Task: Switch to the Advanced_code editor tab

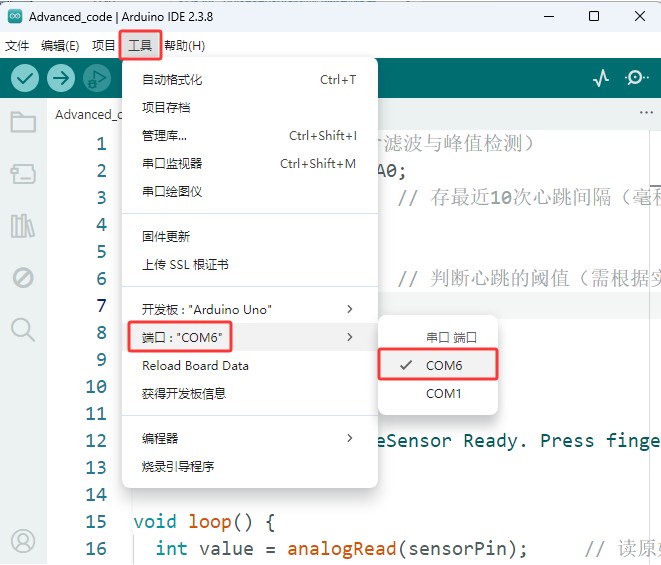Action: tap(88, 114)
